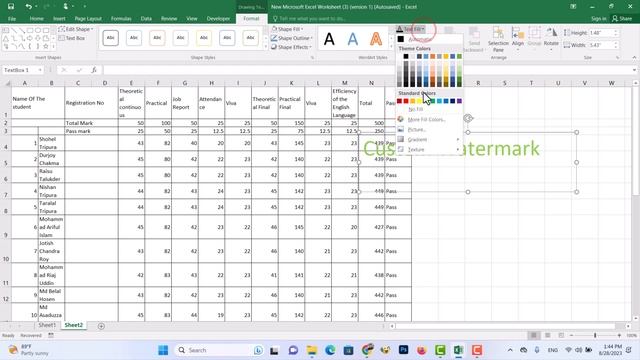The height and width of the screenshot is (360, 640).
Task: Open the Rotate dropdown
Action: [551, 38]
